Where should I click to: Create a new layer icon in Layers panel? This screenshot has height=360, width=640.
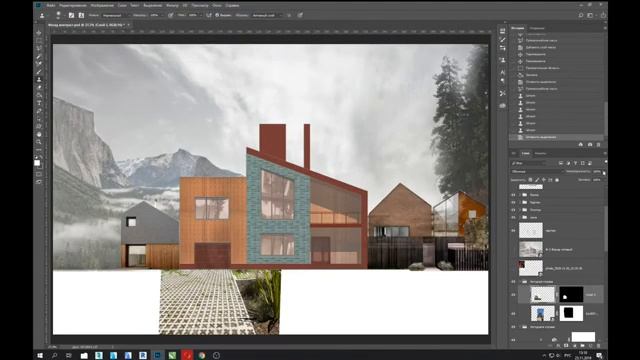(x=591, y=345)
